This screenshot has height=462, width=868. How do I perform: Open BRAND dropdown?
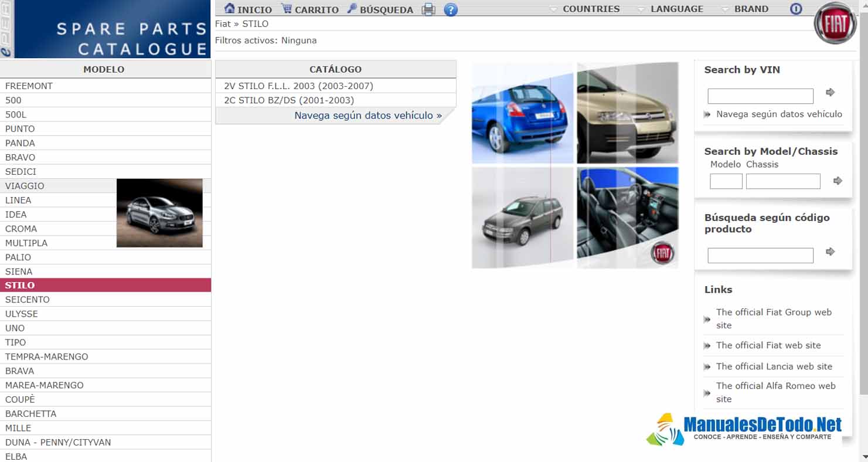coord(745,9)
